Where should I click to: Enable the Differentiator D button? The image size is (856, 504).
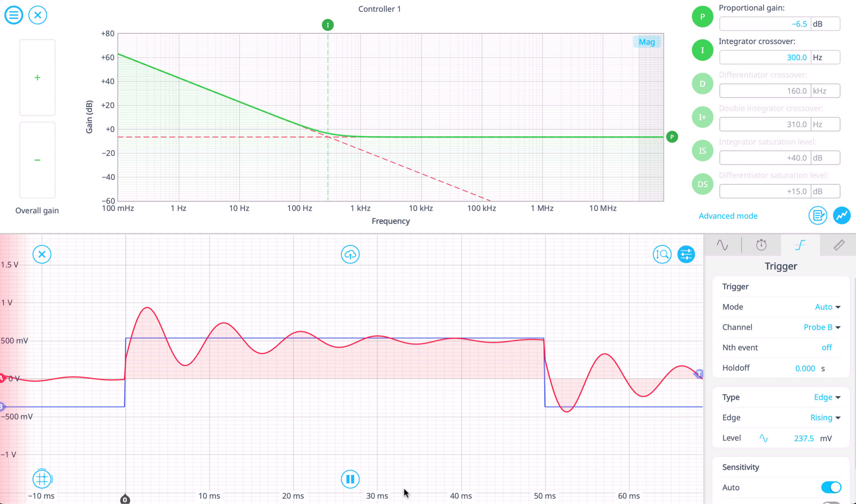tap(702, 83)
